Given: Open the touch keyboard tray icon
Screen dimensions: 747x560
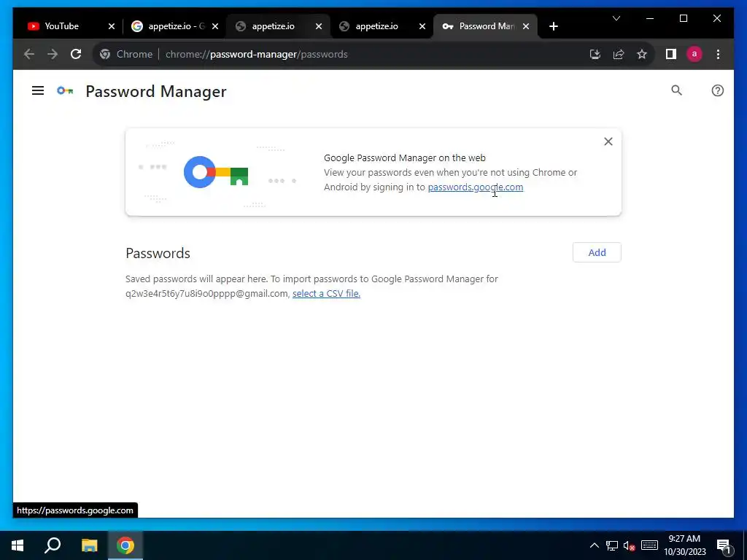Looking at the screenshot, I should click(649, 545).
